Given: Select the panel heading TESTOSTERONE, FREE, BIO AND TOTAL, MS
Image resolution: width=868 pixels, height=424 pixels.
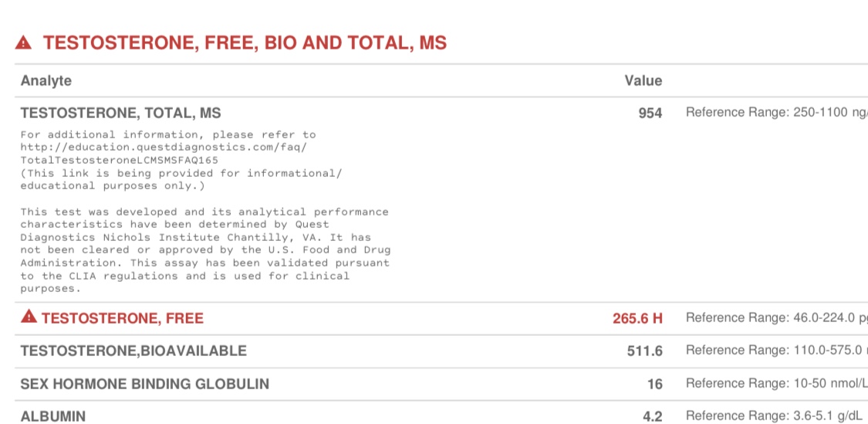Looking at the screenshot, I should pyautogui.click(x=245, y=43).
